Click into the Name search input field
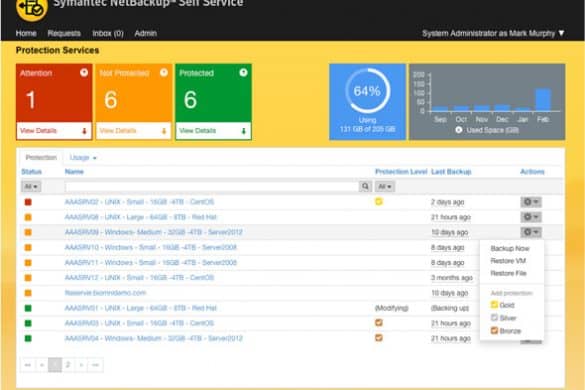Image resolution: width=585 pixels, height=390 pixels. point(212,186)
